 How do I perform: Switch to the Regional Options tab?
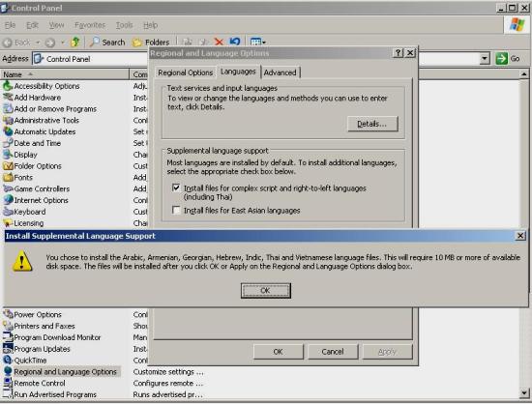click(x=186, y=72)
